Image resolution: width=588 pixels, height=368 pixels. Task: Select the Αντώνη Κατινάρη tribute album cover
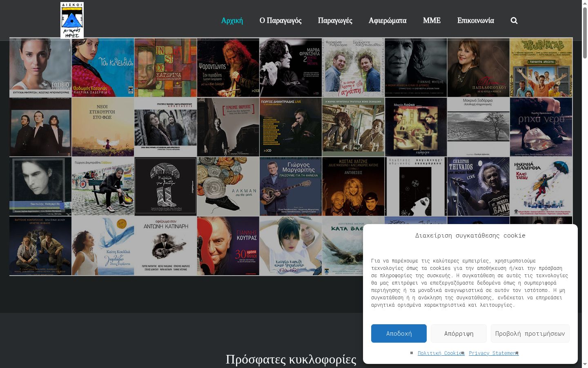click(x=165, y=246)
